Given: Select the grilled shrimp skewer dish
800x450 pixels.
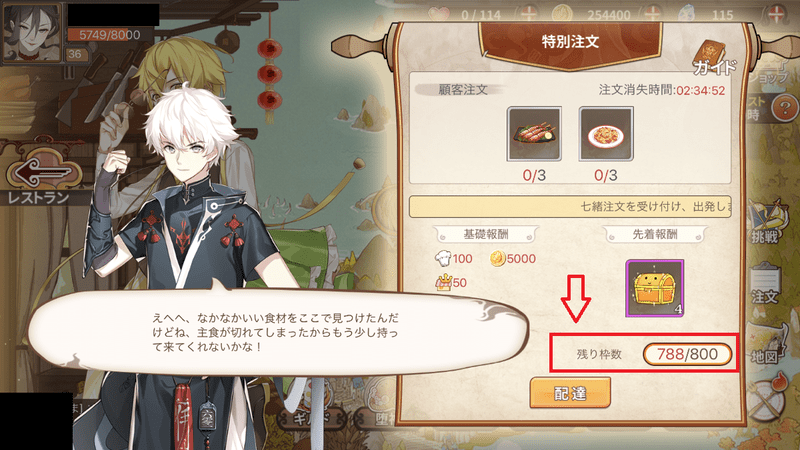Looking at the screenshot, I should click(534, 134).
